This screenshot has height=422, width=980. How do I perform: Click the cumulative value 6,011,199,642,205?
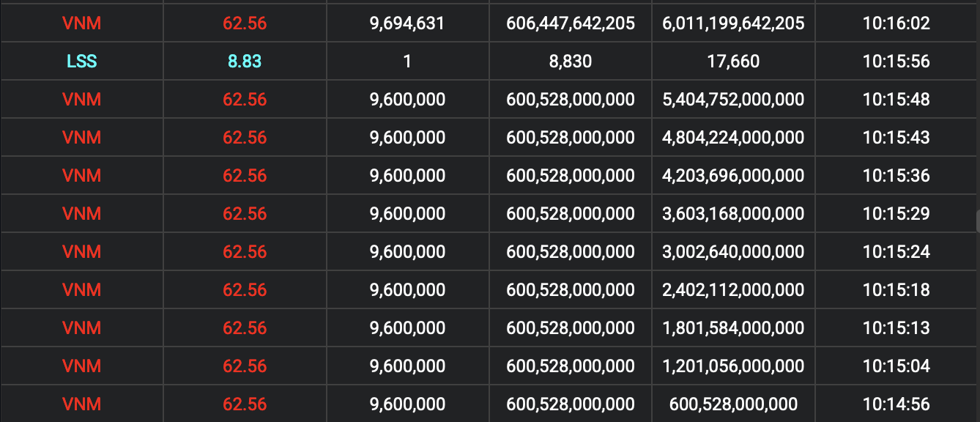[733, 23]
